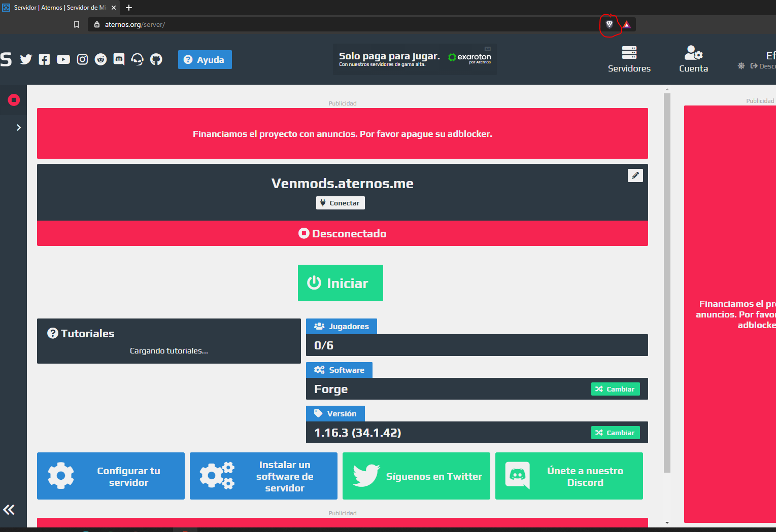This screenshot has height=532, width=776.
Task: Click the page vertical scrollbar thumb
Action: click(667, 282)
